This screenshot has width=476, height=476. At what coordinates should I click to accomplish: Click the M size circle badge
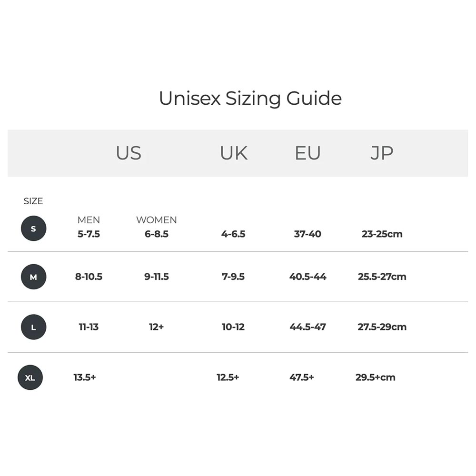click(33, 277)
